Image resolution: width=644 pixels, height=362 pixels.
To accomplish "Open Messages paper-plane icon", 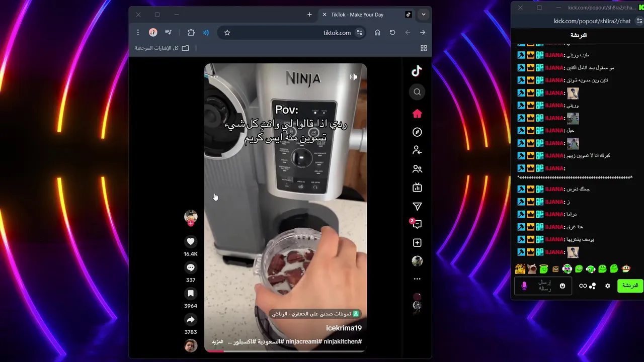I will coord(417,206).
